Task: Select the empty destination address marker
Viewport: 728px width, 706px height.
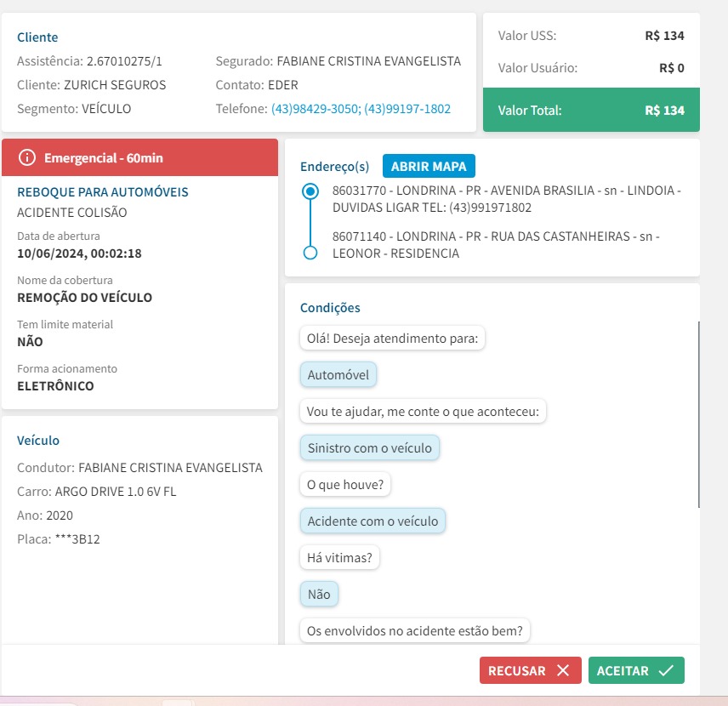Action: tap(310, 253)
